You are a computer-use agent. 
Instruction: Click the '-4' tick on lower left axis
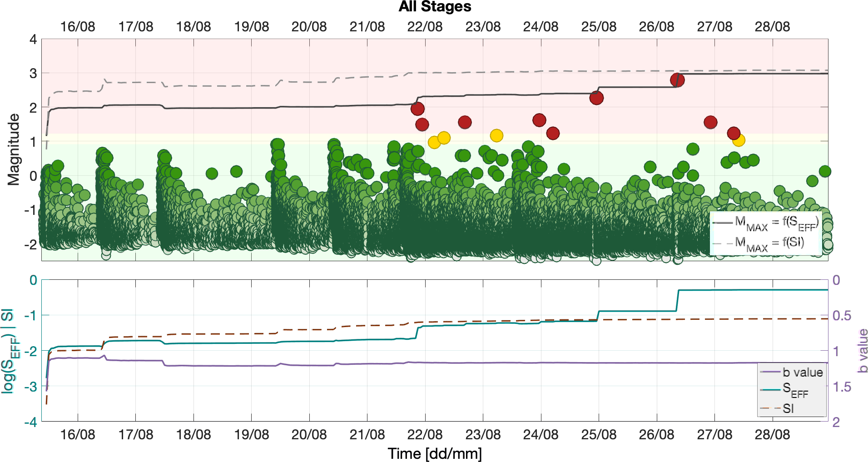point(32,422)
